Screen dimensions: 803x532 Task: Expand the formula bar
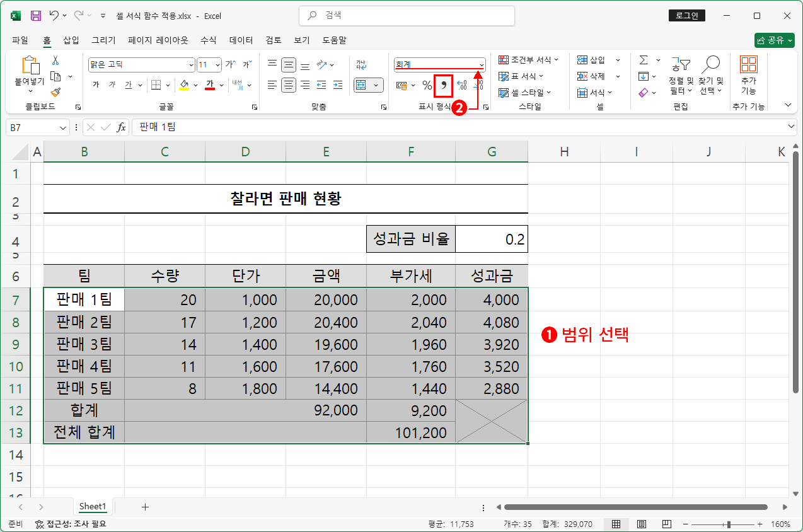coord(792,127)
